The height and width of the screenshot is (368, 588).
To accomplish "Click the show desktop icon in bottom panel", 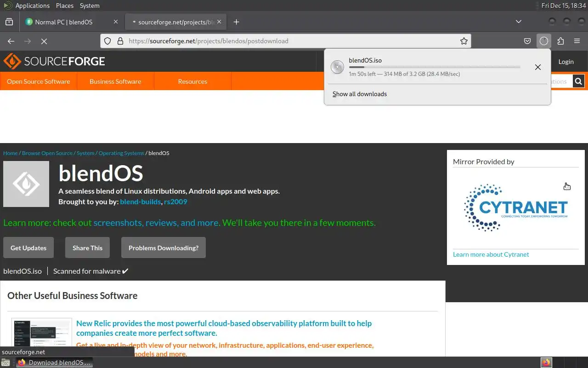I will (5, 362).
